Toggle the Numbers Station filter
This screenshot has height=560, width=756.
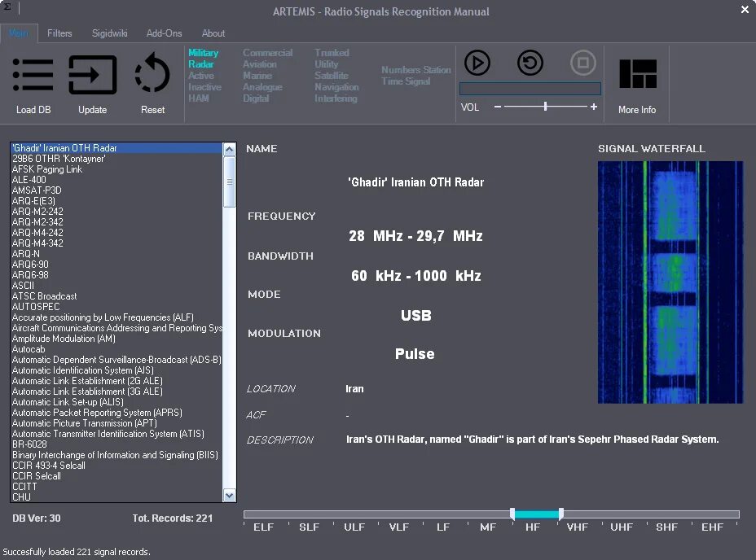416,70
